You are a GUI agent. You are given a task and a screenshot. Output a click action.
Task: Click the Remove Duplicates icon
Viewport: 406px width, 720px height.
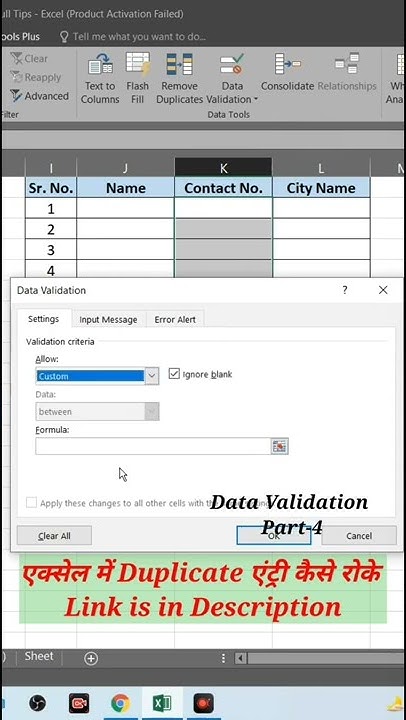pos(179,64)
